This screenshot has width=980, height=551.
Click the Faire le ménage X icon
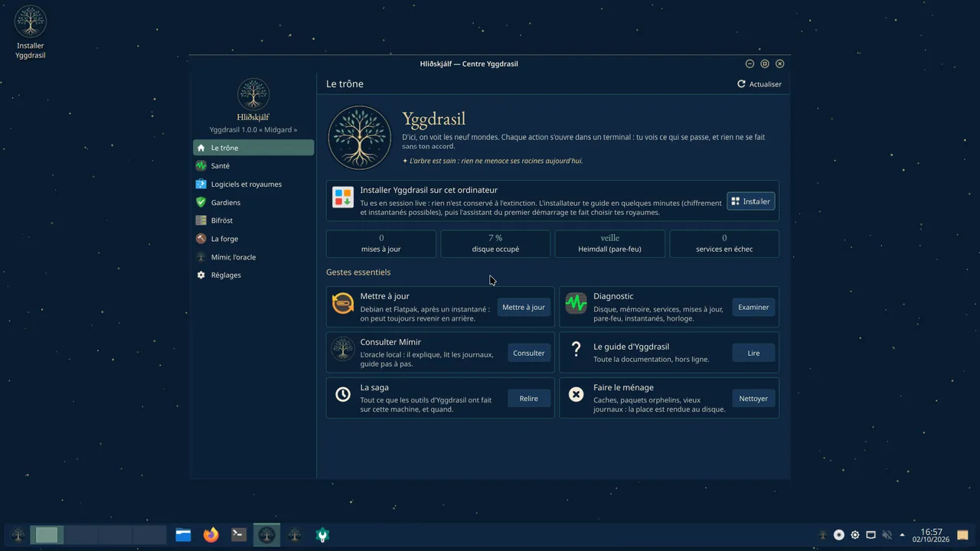(576, 394)
